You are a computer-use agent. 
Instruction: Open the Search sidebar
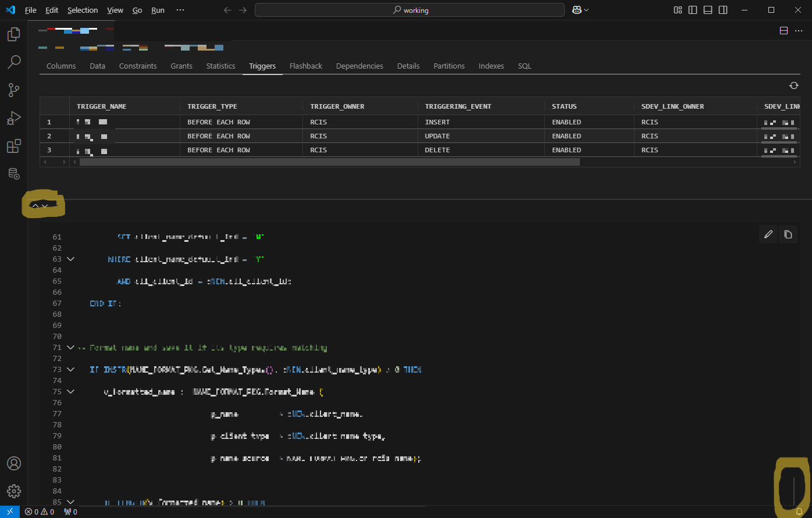[14, 62]
